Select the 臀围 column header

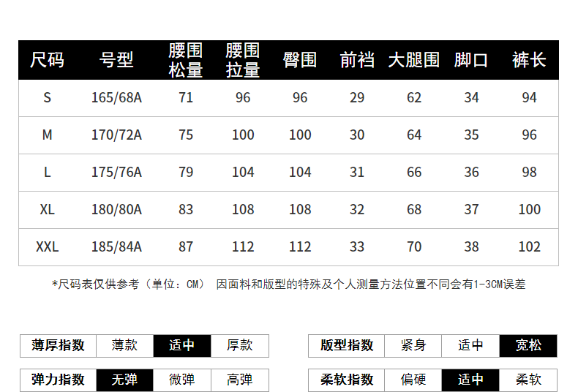click(300, 60)
